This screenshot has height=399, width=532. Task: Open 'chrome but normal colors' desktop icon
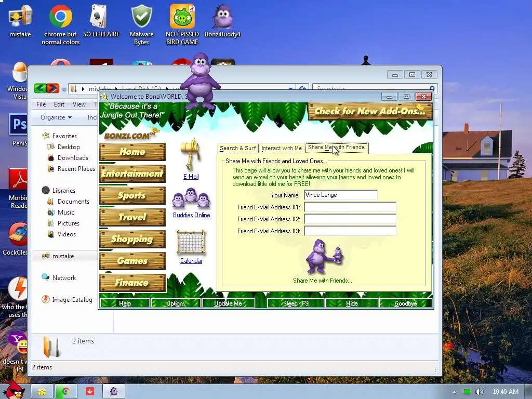tap(60, 24)
